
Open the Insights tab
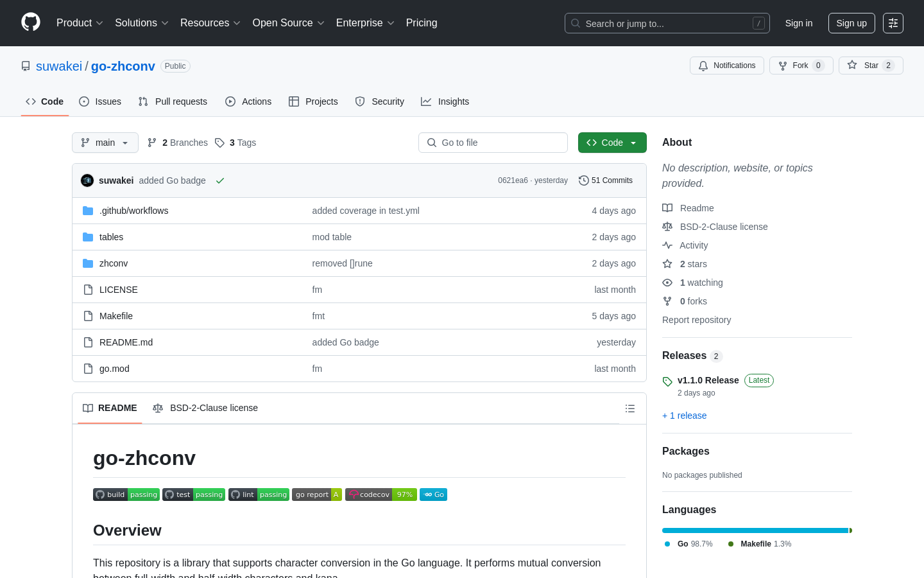445,101
